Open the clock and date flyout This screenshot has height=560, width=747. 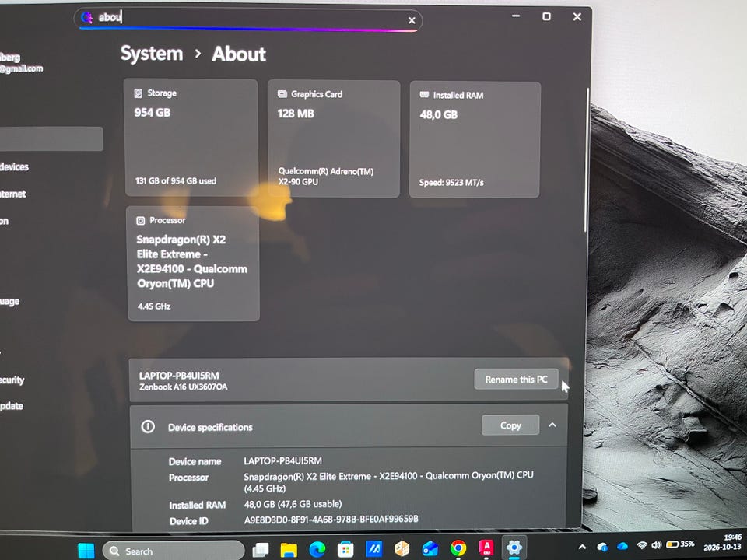[722, 542]
